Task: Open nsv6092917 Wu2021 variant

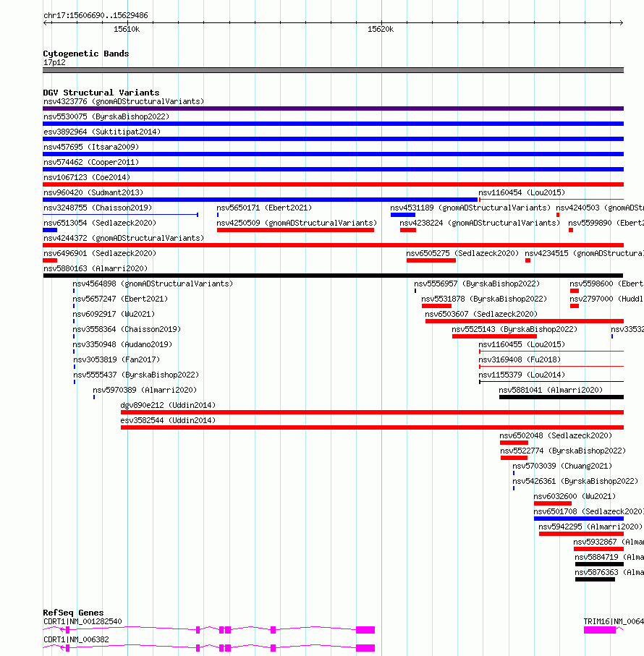Action: (x=114, y=314)
